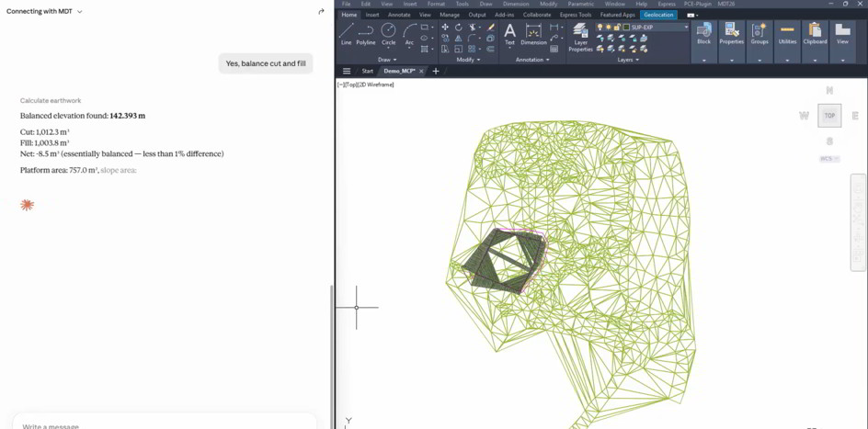Open the SUP-EXP layer dropdown list
This screenshot has height=429, width=868.
(686, 27)
